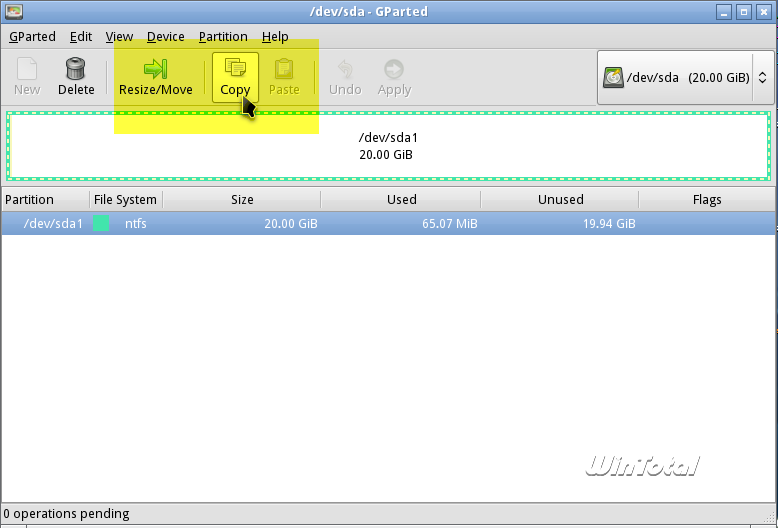Image resolution: width=778 pixels, height=528 pixels.
Task: Open the Partition menu
Action: click(223, 37)
